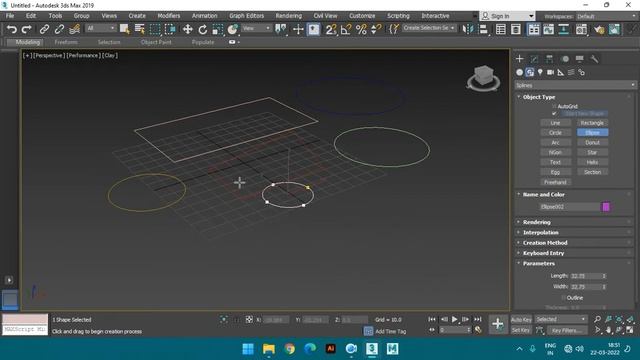Switch to the Populate ribbon tab
This screenshot has height=360, width=640.
203,42
